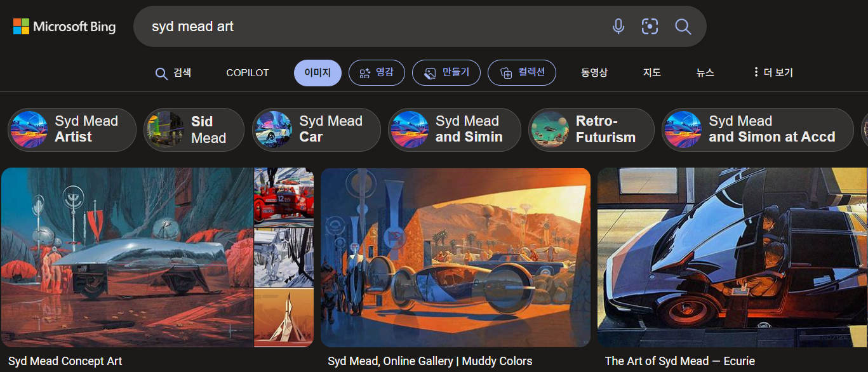Expand the 더 보기 menu
The height and width of the screenshot is (372, 868).
click(773, 73)
